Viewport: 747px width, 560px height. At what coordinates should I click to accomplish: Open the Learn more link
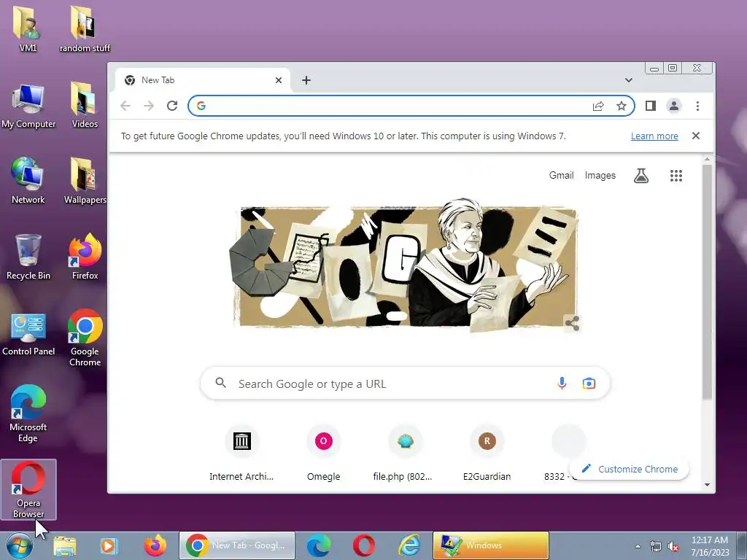pos(654,136)
